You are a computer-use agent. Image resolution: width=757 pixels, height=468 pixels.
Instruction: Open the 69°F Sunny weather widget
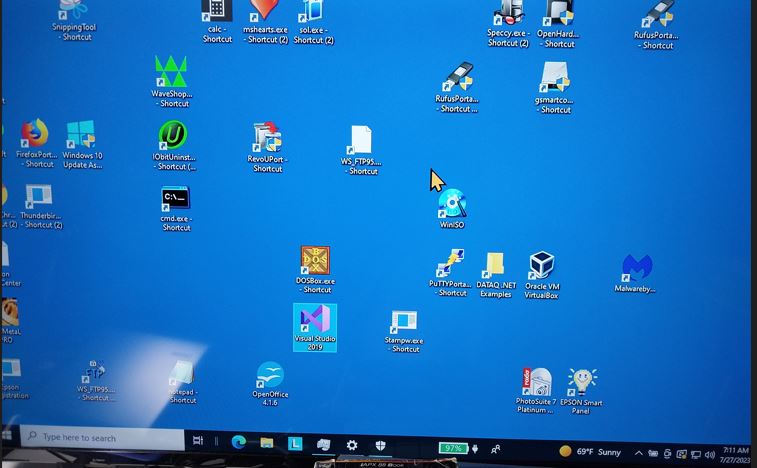coord(590,452)
